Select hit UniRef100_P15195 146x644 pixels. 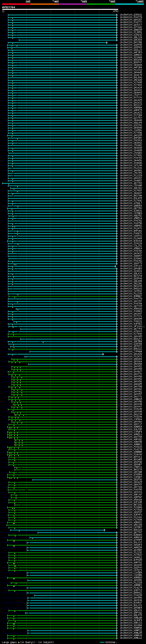(x=131, y=409)
